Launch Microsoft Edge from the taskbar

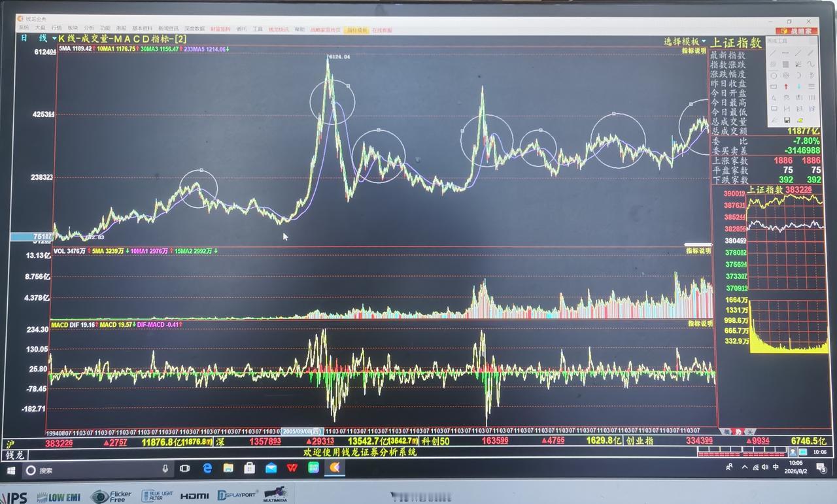[207, 468]
